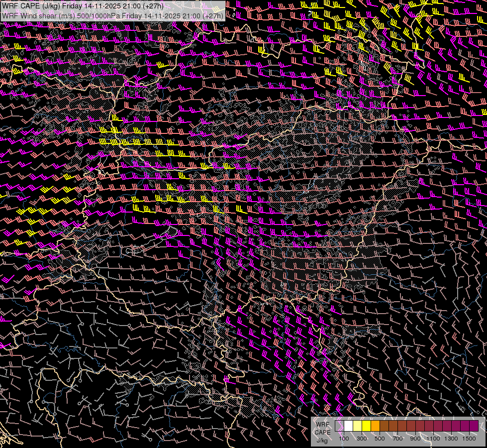The image size is (487, 448).
Task: Click the 300 legend label
Action: [362, 439]
